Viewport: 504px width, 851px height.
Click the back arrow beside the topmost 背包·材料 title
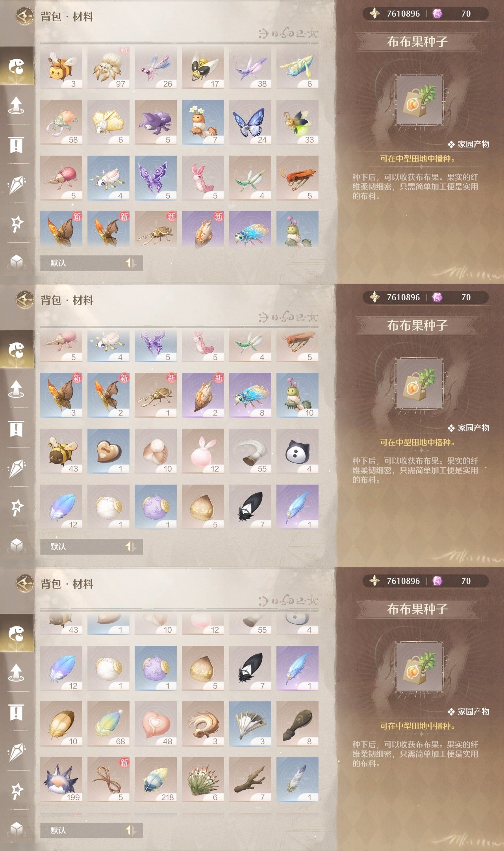(x=25, y=16)
